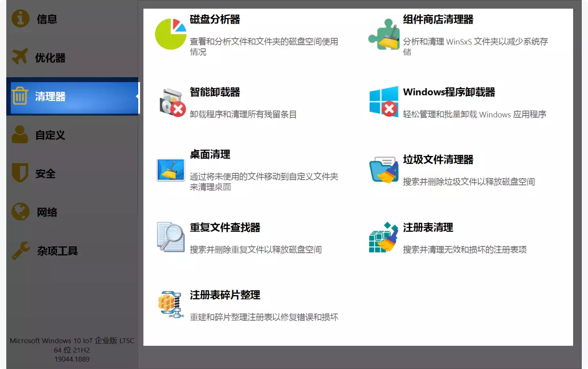
Task: Click the 信息 info icon in sidebar
Action: pos(20,19)
